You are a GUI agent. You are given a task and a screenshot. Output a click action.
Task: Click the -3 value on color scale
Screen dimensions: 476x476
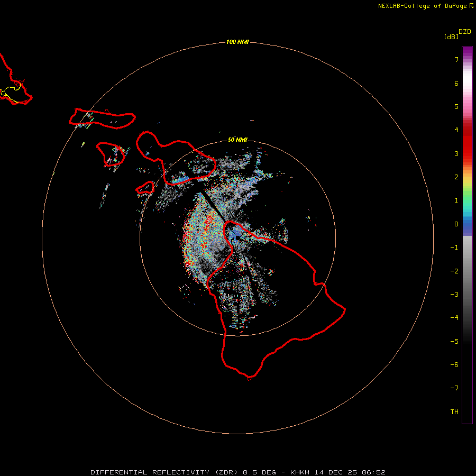(x=454, y=295)
